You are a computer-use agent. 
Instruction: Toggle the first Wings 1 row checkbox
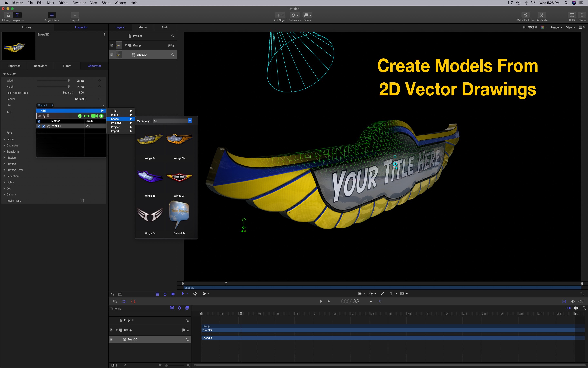tap(39, 126)
